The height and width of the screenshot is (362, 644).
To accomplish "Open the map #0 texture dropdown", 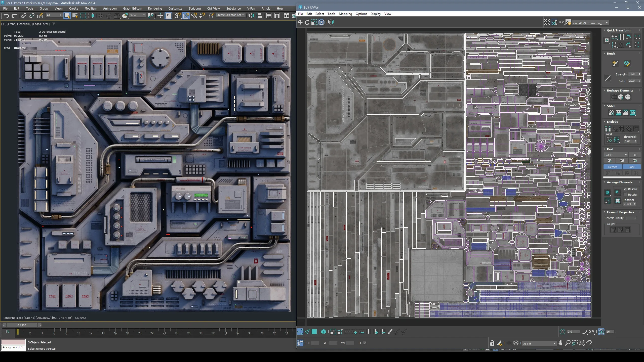I will click(x=590, y=23).
